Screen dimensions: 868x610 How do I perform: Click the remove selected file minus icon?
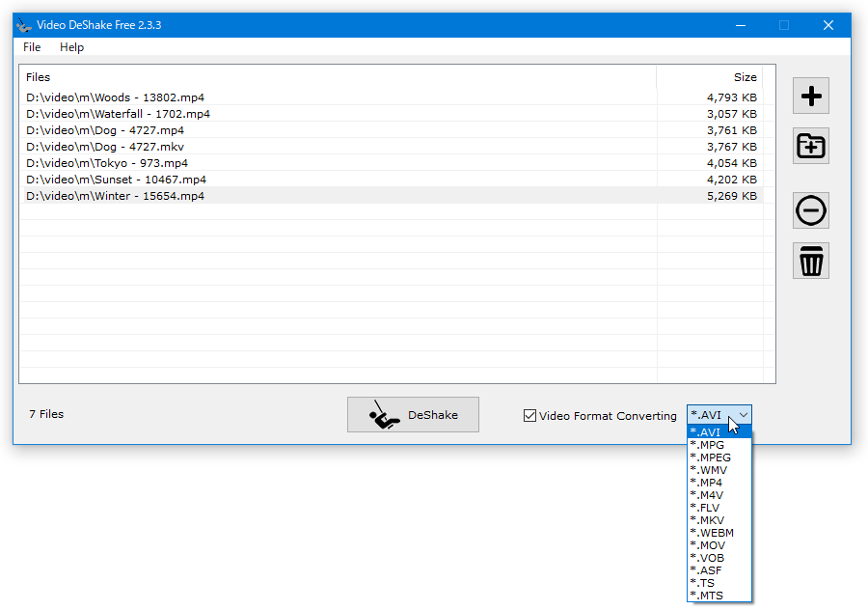point(810,210)
